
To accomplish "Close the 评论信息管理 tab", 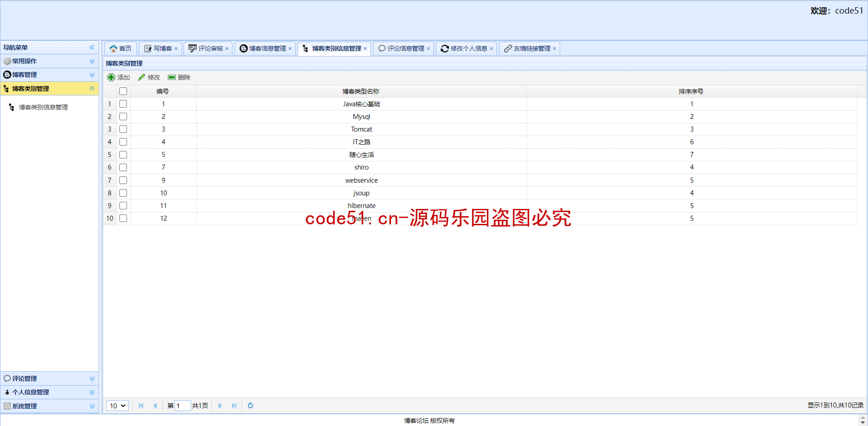I will 429,49.
